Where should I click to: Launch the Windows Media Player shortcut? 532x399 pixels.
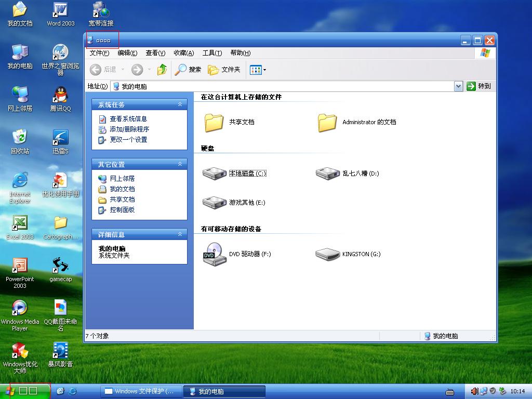pyautogui.click(x=20, y=315)
